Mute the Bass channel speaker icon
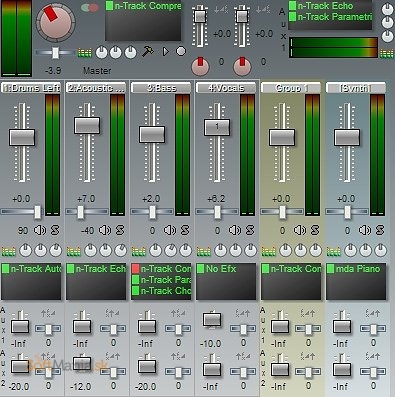Image resolution: width=395 pixels, height=397 pixels. (x=170, y=230)
